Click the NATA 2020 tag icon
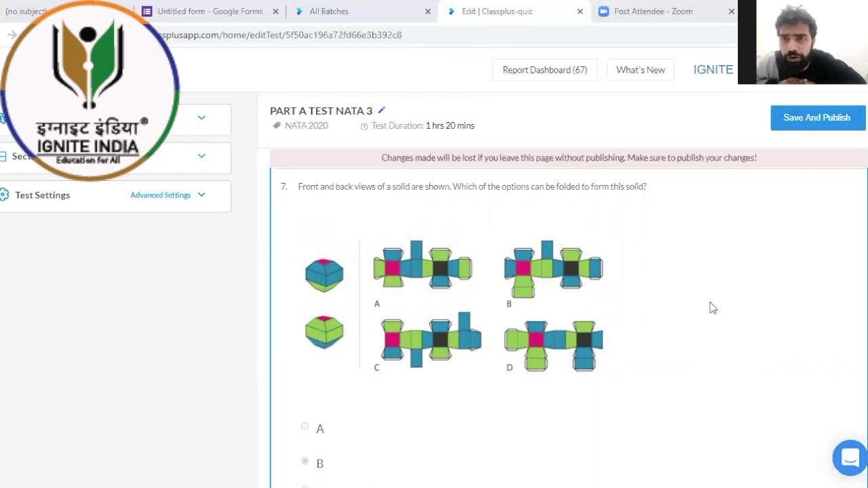Screen dimensions: 868x488 pos(277,125)
